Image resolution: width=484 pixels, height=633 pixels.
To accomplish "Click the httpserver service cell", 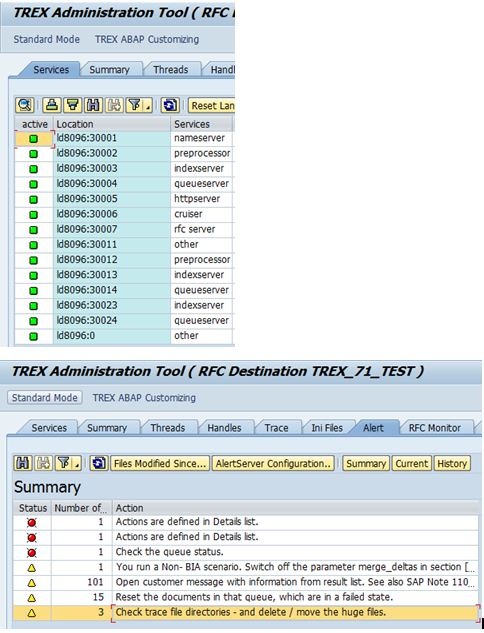I will tap(201, 199).
